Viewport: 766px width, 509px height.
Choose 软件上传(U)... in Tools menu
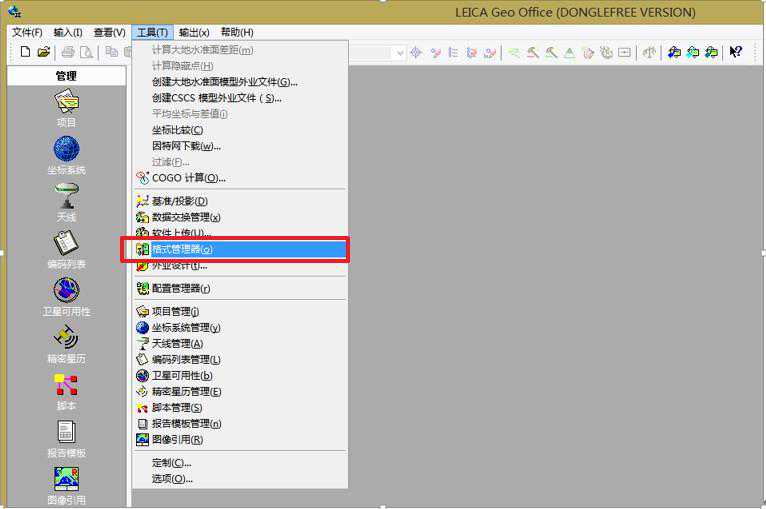pos(240,233)
